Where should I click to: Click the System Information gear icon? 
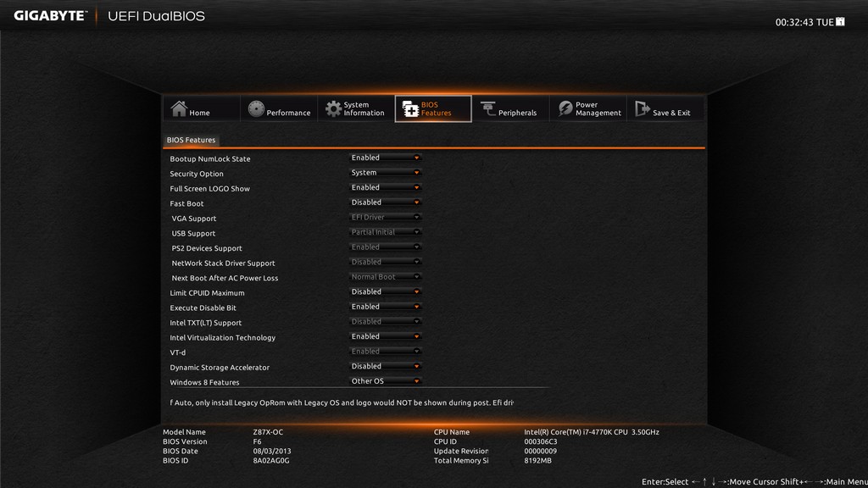[x=333, y=108]
